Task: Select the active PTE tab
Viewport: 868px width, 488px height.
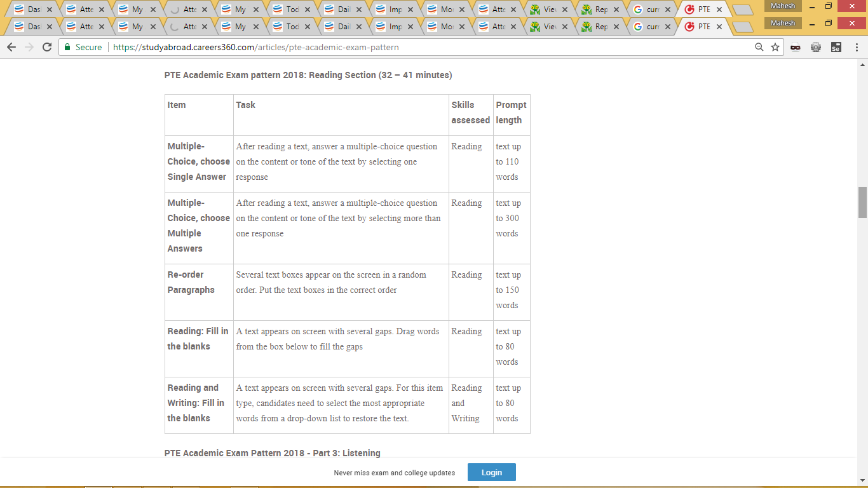Action: [x=702, y=27]
